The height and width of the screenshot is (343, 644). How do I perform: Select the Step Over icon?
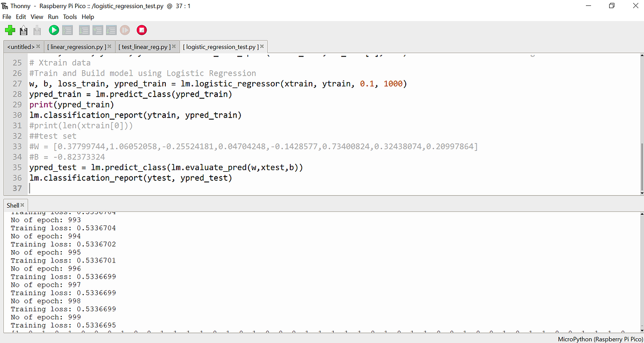point(84,30)
